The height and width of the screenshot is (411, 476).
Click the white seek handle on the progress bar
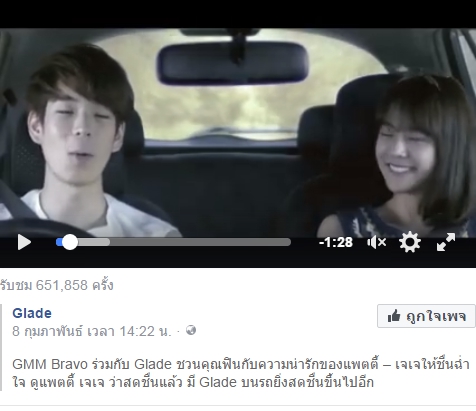(x=70, y=242)
